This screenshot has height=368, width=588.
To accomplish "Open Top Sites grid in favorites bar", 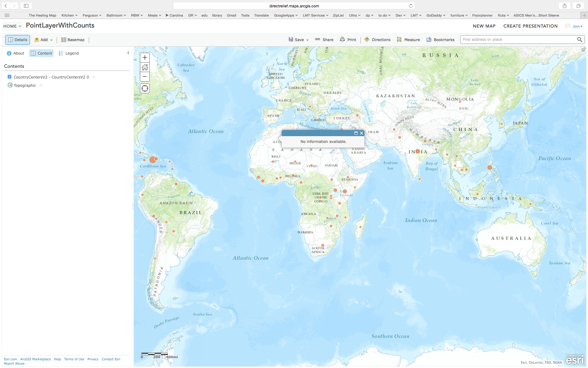I will coord(7,15).
